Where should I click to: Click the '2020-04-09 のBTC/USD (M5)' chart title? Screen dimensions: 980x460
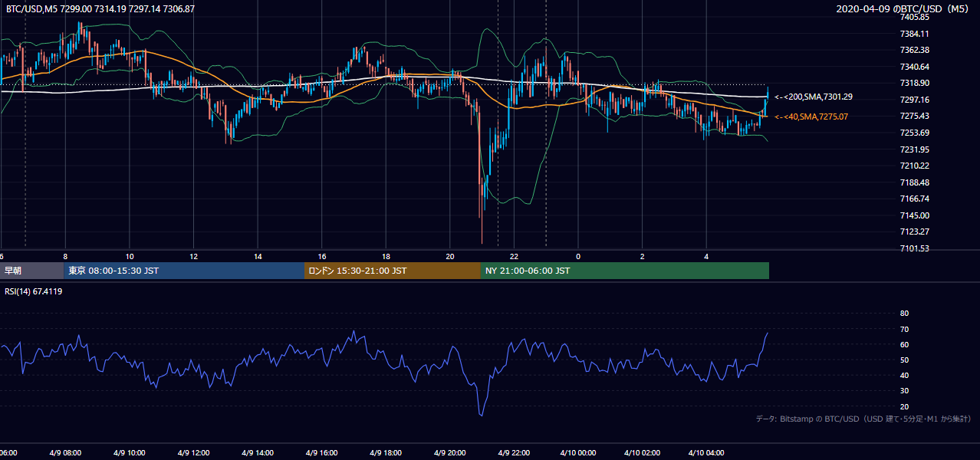click(x=904, y=8)
